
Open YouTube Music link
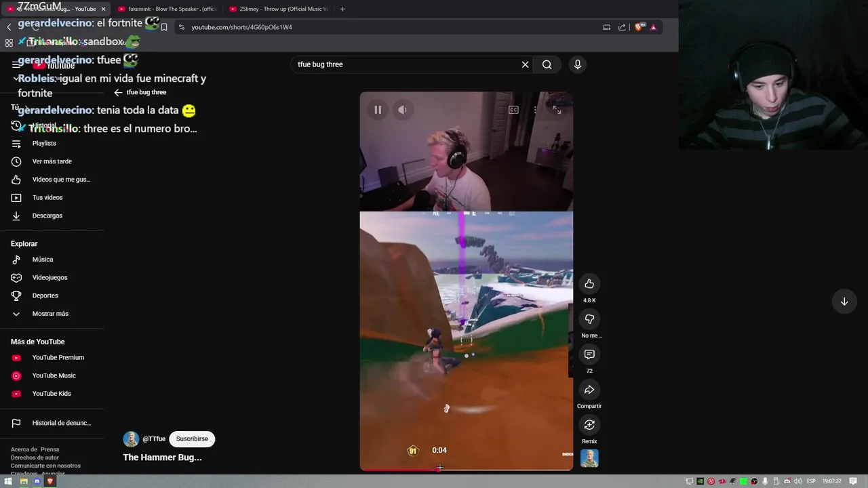tap(52, 375)
